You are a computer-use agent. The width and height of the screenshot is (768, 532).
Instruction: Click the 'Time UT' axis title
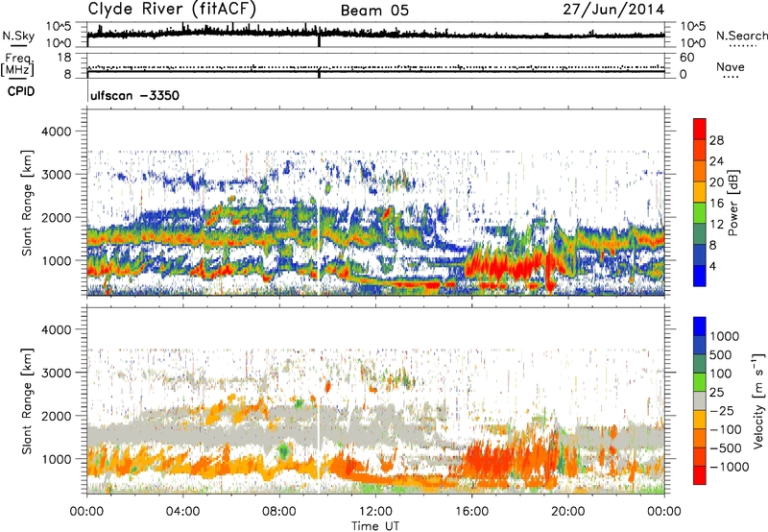point(375,526)
